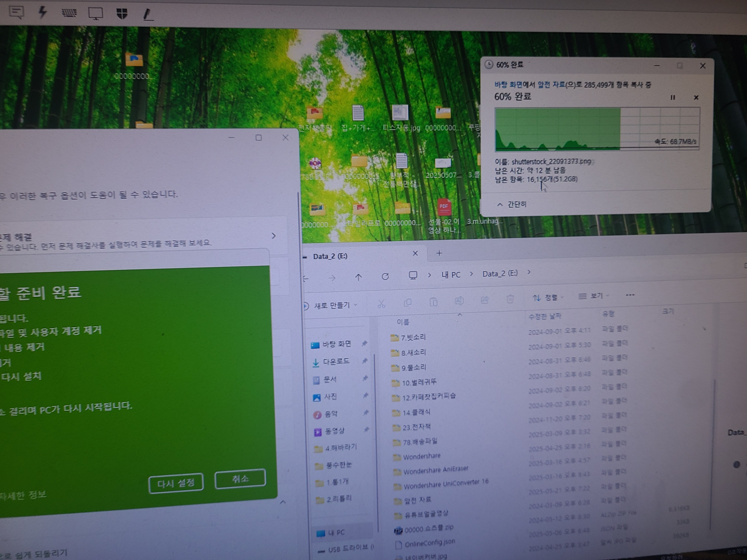The image size is (747, 560).
Task: Click the pen icon in top toolbar
Action: tap(148, 14)
